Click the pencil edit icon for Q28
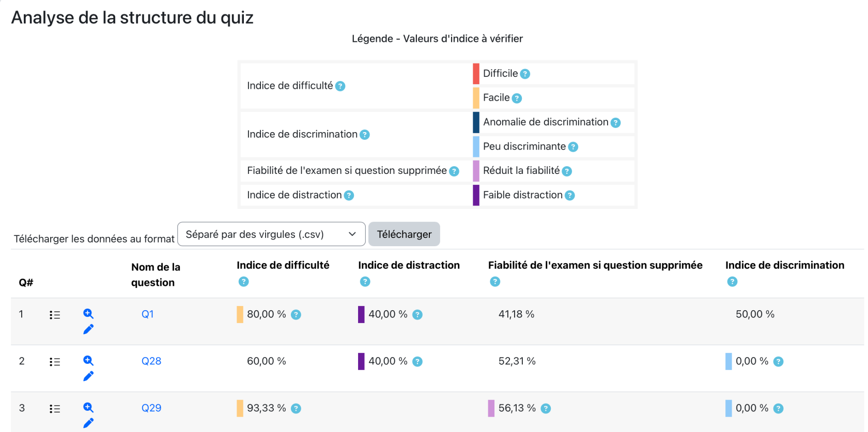868x432 pixels. 88,376
